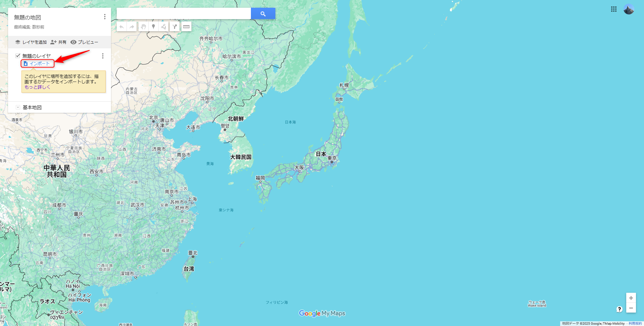The image size is (644, 326).
Task: Click the blue search magnifier button
Action: [x=263, y=14]
